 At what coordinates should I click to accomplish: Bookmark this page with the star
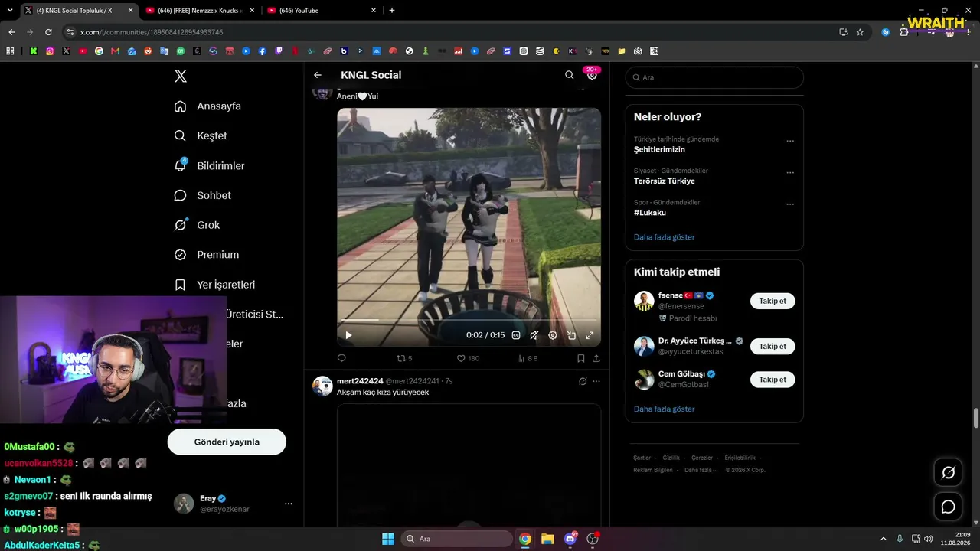pyautogui.click(x=860, y=32)
